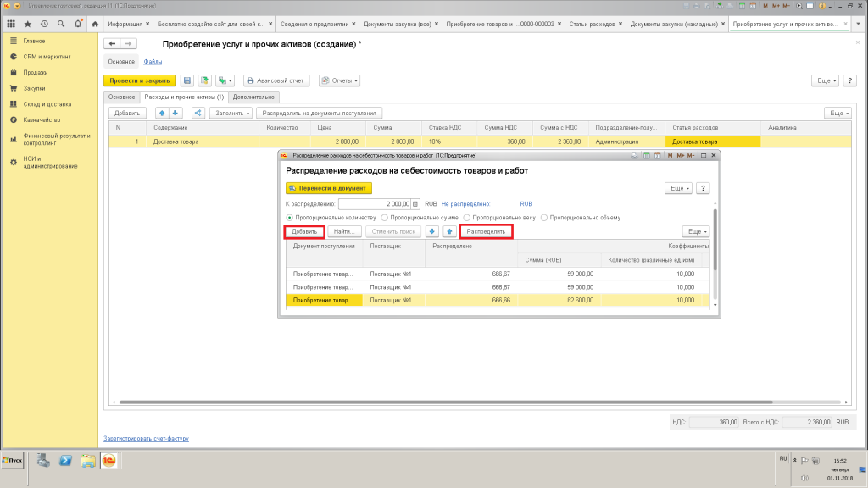Open Favorites with the star icon
Screen dimensions: 868x488
click(28, 24)
